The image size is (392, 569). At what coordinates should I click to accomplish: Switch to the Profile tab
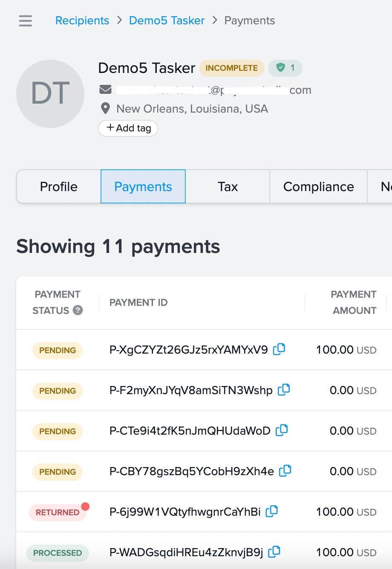click(x=58, y=186)
